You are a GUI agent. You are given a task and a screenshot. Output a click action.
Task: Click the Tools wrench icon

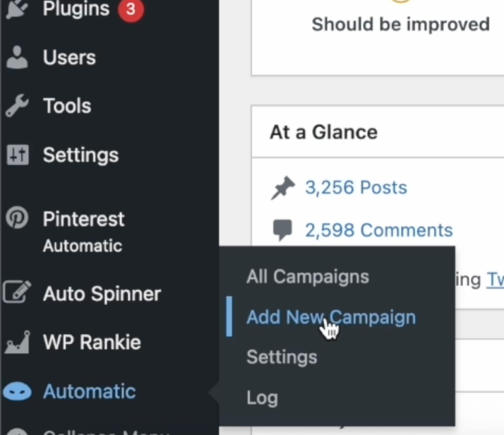(17, 106)
